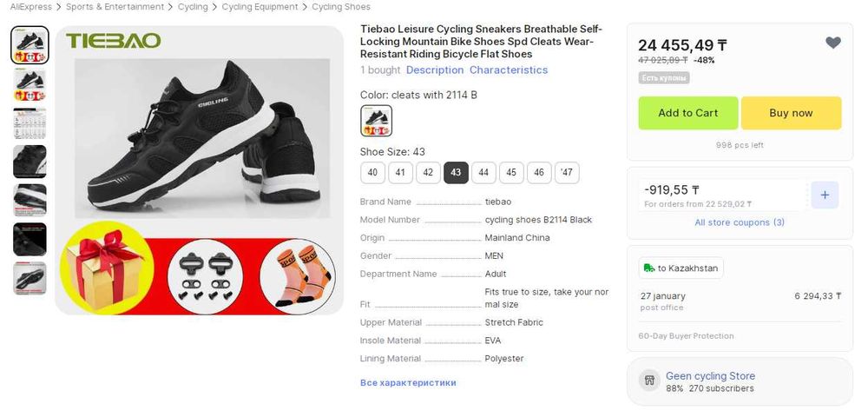
Task: Select shoe size 47
Action: pos(567,173)
